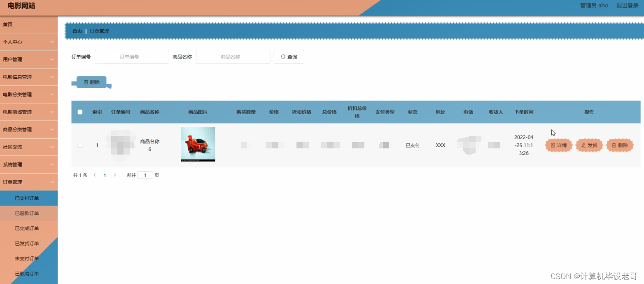The image size is (644, 284).
Task: Click the 折扣总价格 column header
Action: [357, 112]
